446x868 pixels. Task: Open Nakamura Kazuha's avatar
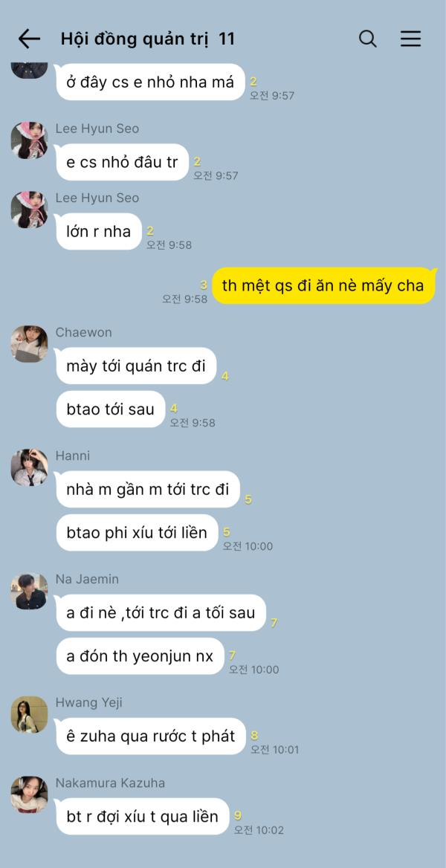pos(30,794)
